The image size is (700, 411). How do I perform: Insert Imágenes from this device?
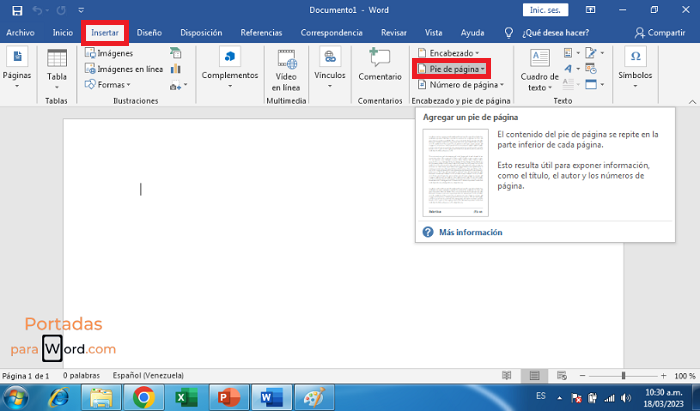tap(109, 53)
